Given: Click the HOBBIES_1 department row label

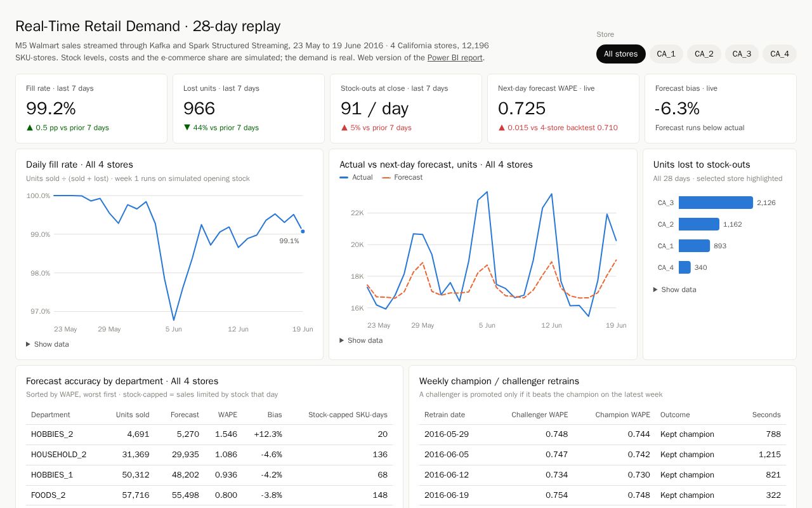Looking at the screenshot, I should point(52,475).
